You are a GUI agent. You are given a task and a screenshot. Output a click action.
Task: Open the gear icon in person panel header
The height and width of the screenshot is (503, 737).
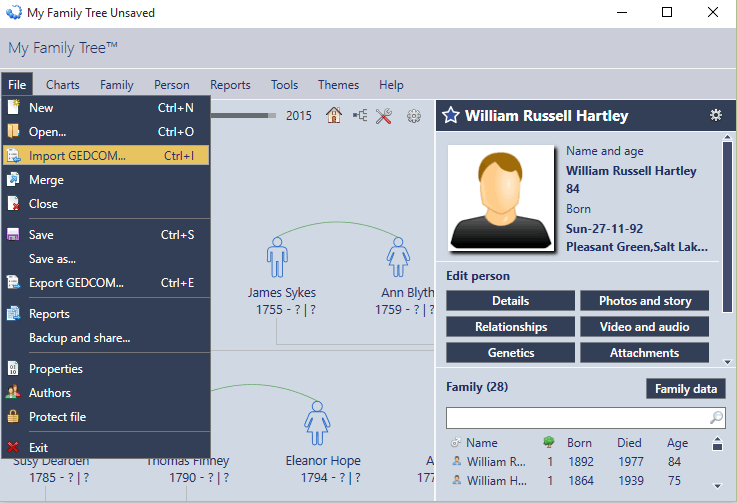coord(715,115)
